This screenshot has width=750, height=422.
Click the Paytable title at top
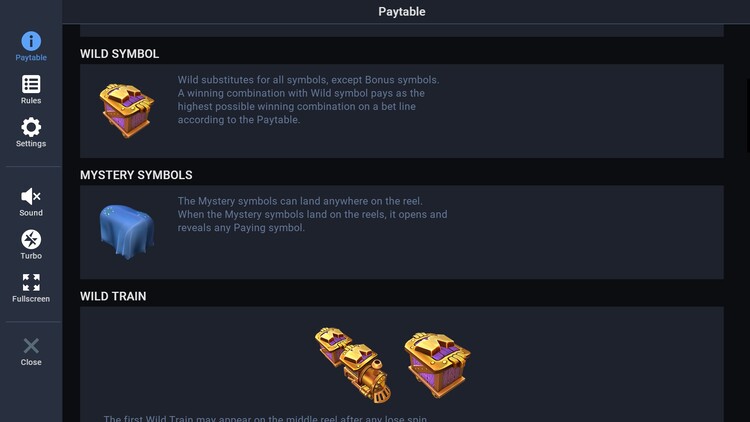coord(401,12)
